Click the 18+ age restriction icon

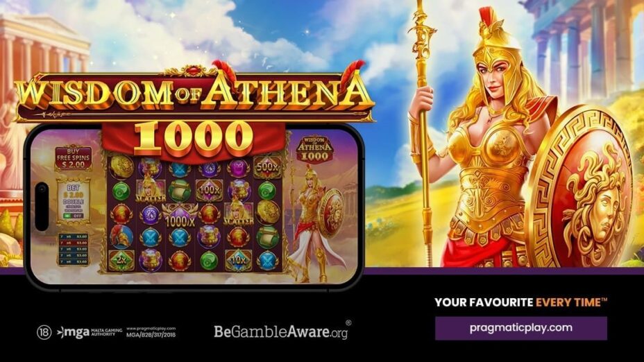click(44, 332)
